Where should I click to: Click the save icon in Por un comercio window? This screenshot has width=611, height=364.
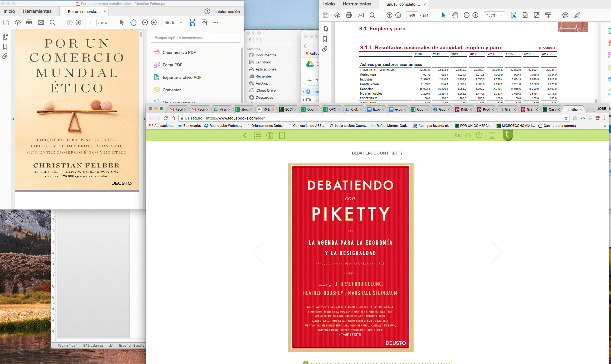[6, 22]
